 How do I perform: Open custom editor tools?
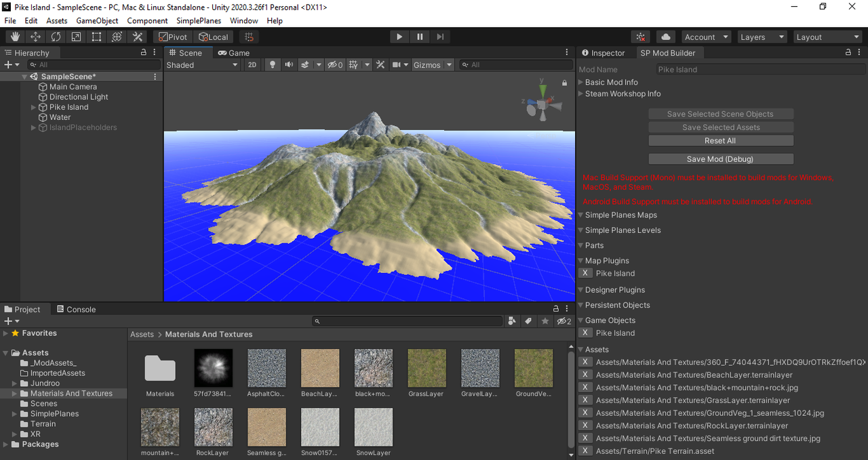click(x=137, y=37)
